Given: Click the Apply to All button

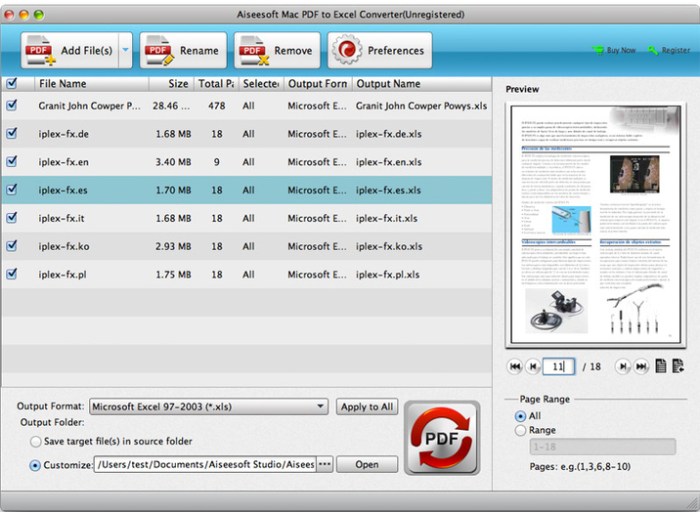Looking at the screenshot, I should [x=367, y=407].
